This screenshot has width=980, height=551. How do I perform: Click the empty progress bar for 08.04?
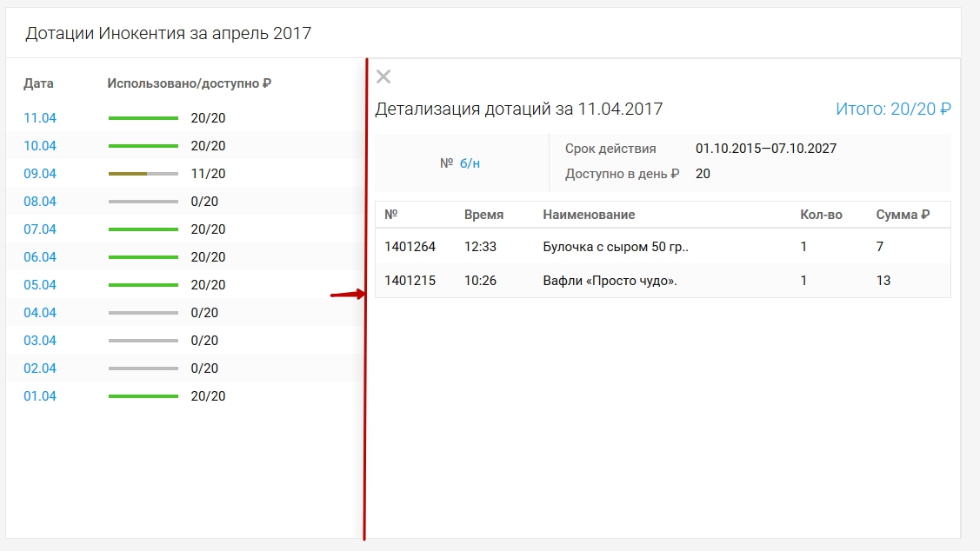[x=143, y=201]
